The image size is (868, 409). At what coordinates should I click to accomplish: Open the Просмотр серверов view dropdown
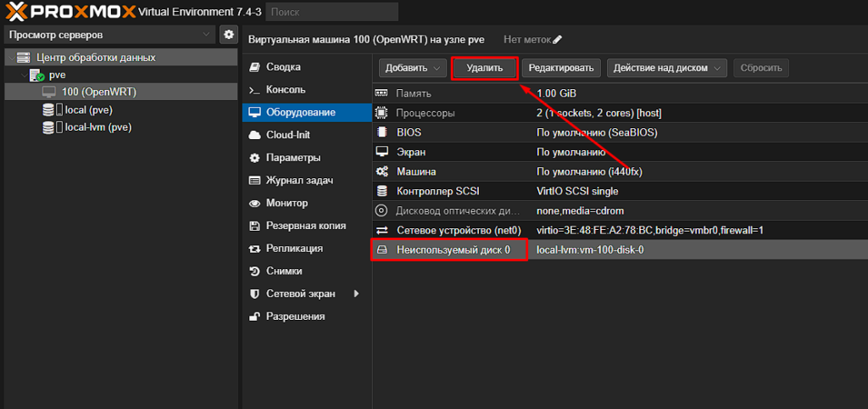[x=109, y=34]
